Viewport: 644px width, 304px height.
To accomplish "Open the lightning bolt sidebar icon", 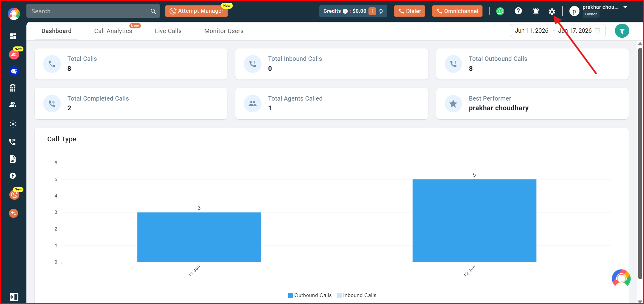I will 13,176.
